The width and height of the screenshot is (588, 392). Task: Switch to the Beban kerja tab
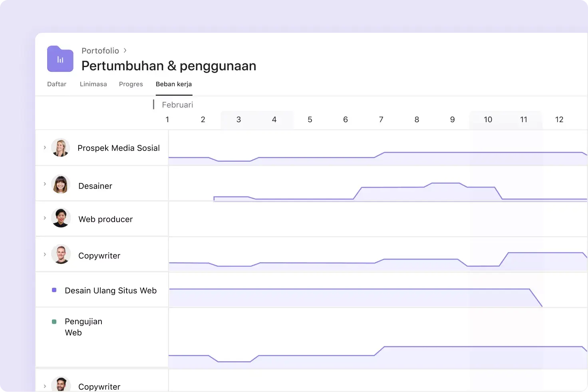[174, 84]
